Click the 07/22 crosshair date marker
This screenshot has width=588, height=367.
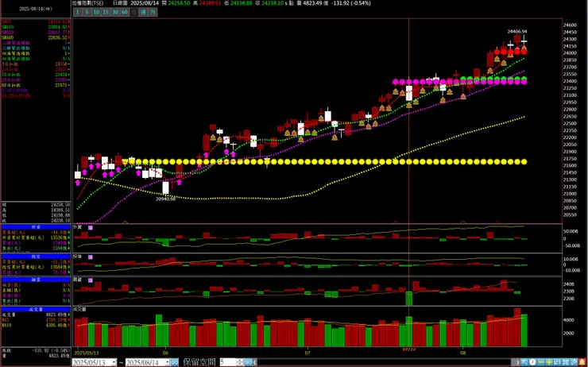408,349
